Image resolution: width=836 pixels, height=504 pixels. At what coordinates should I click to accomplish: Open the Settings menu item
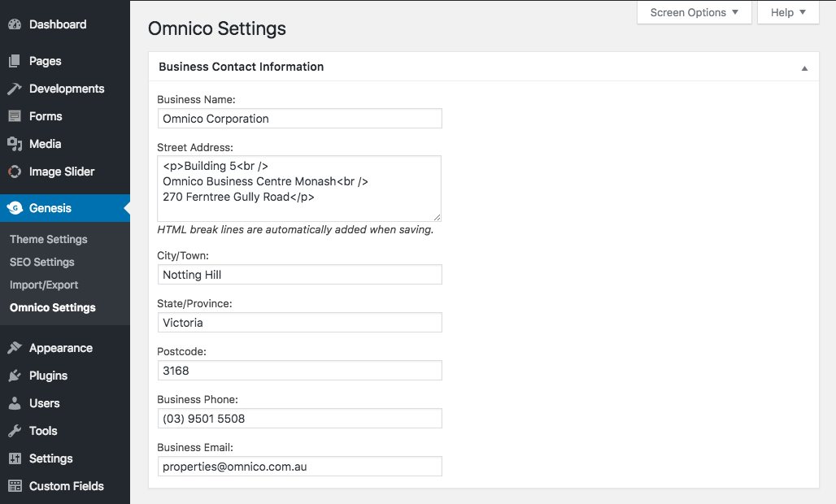[65, 458]
